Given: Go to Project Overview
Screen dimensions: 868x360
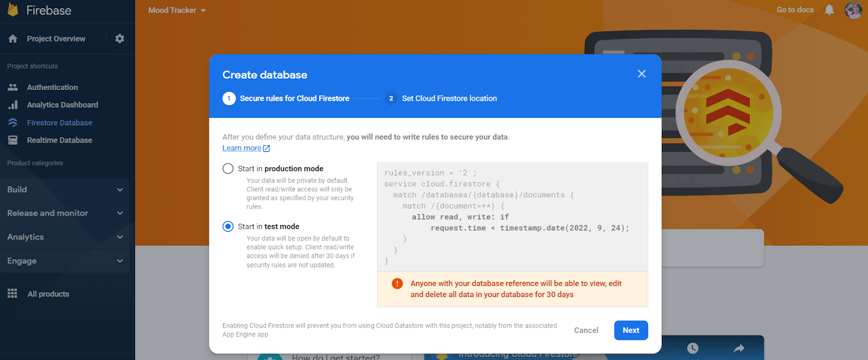Looking at the screenshot, I should 56,38.
